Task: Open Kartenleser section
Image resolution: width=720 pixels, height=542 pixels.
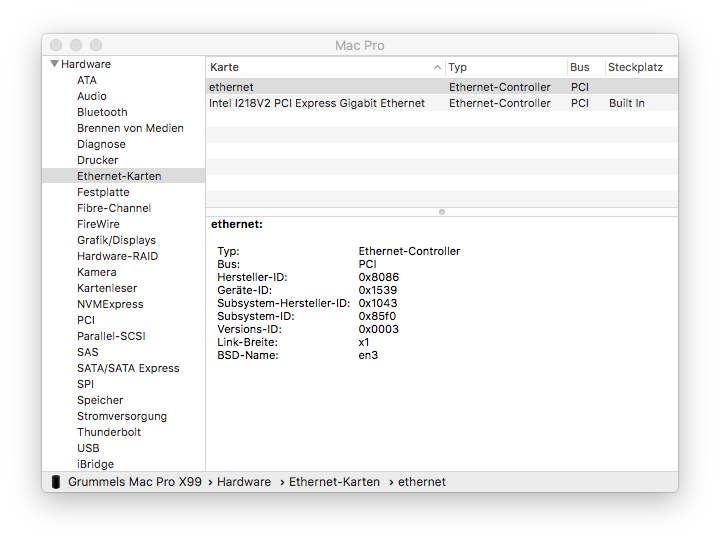Action: pos(107,288)
